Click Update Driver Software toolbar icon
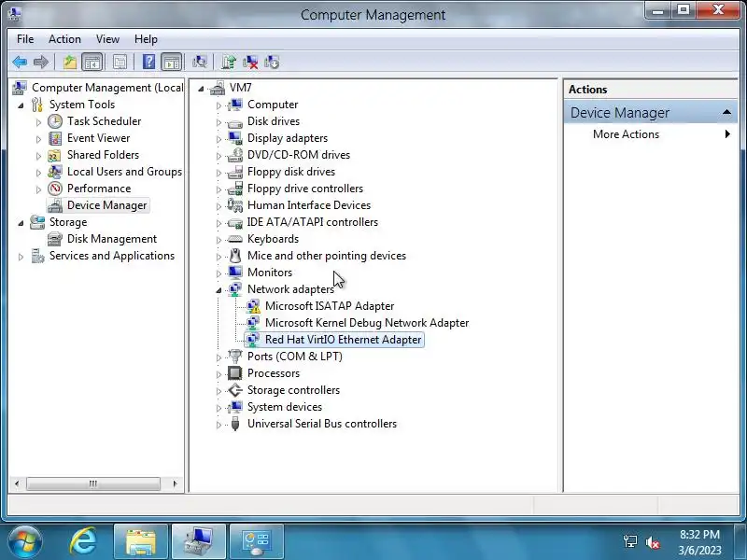 click(229, 62)
